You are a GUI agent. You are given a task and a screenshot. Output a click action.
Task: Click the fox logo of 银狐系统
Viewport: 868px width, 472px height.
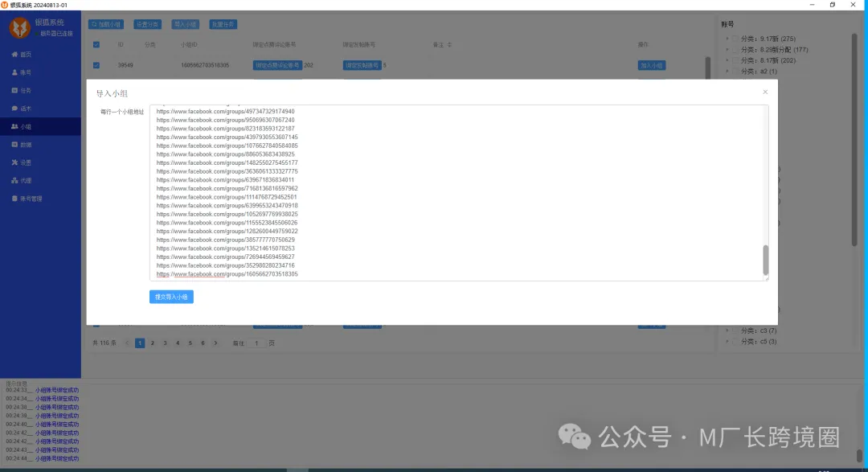click(x=19, y=27)
